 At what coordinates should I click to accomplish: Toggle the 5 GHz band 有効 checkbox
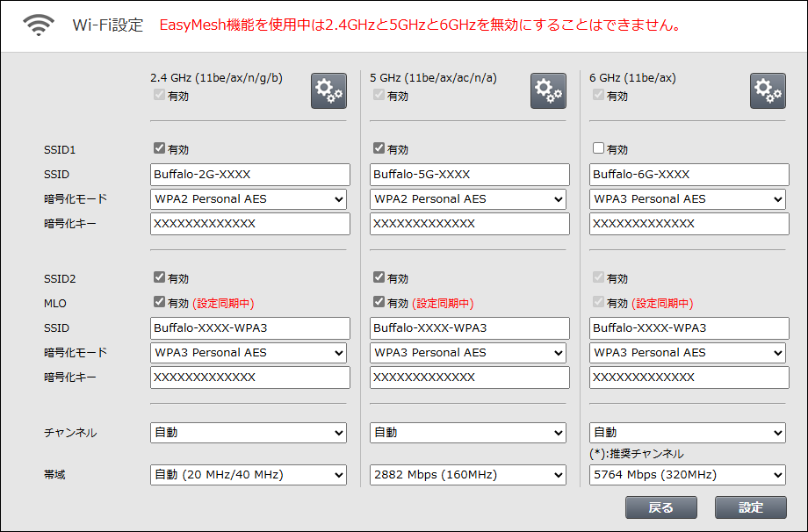[x=379, y=95]
